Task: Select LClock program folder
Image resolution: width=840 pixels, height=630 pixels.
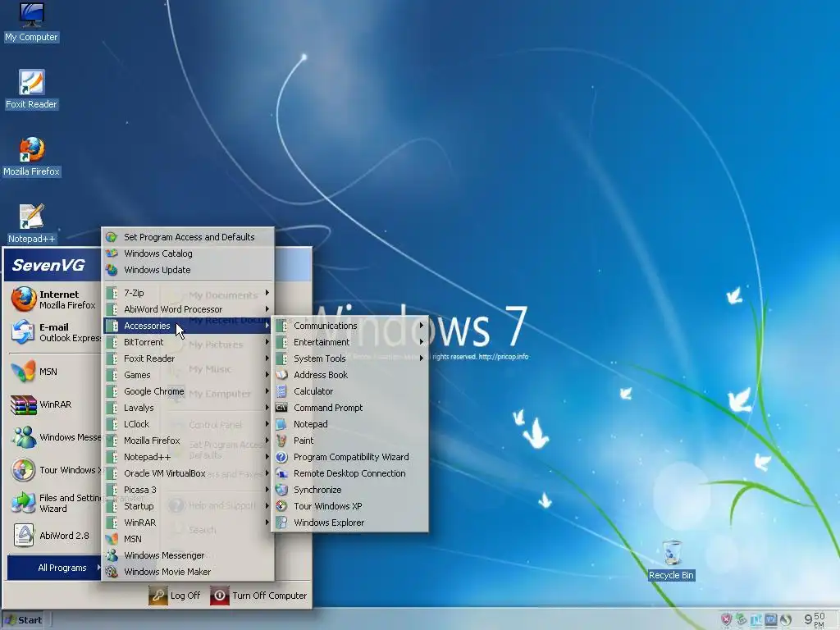Action: coord(188,424)
